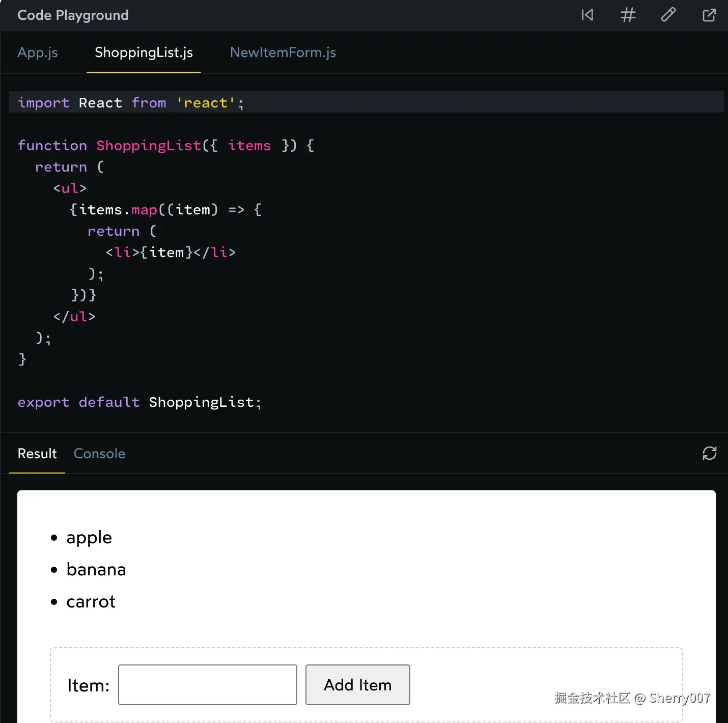Refresh the result pane

click(709, 453)
